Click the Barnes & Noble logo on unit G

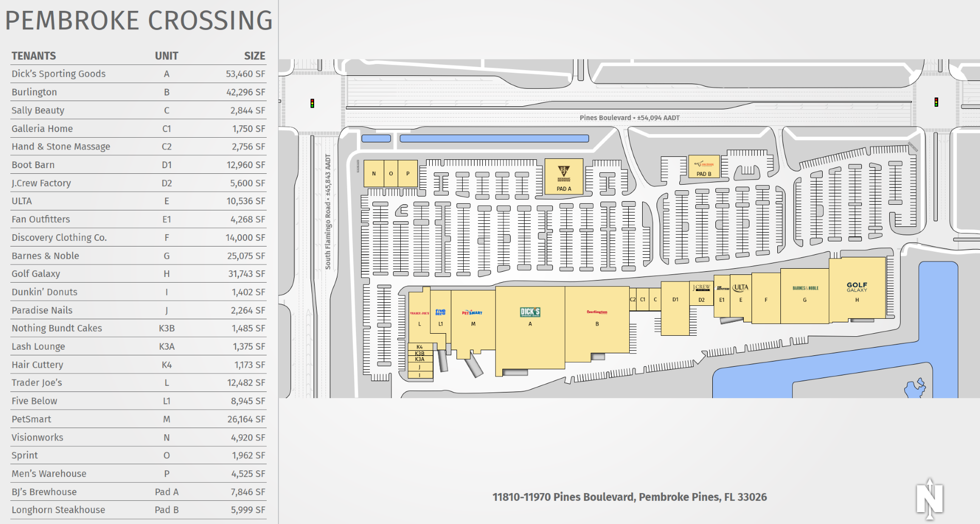[x=805, y=288]
